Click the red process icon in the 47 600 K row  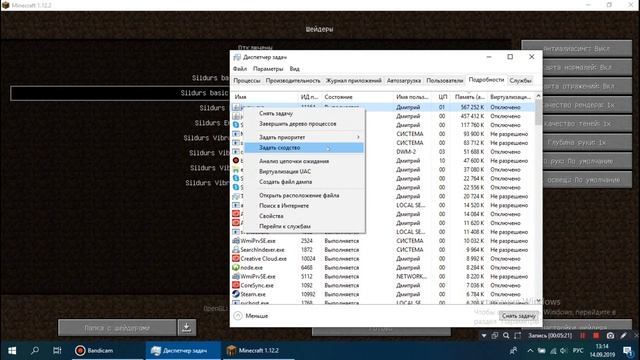pos(236,160)
